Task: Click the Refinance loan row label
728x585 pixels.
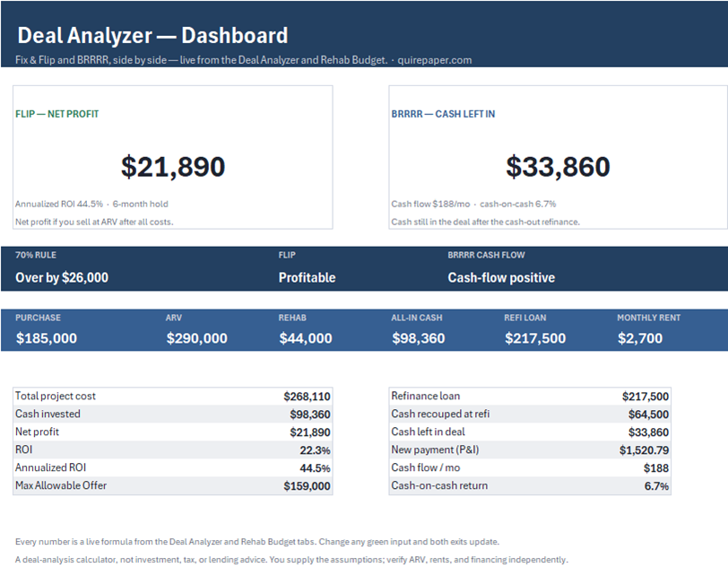Action: coord(426,396)
